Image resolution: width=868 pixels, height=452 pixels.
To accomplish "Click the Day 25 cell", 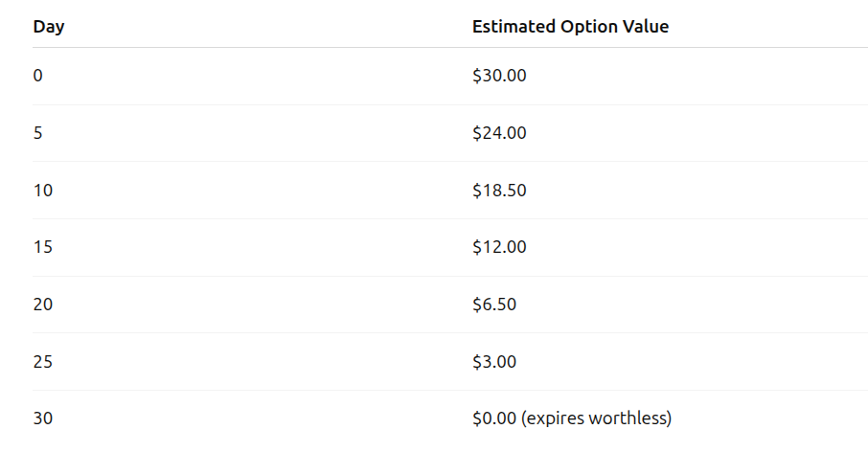I will (x=43, y=362).
